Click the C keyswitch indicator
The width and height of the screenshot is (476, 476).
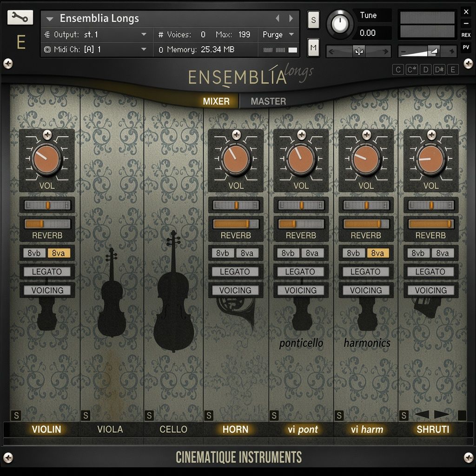398,70
